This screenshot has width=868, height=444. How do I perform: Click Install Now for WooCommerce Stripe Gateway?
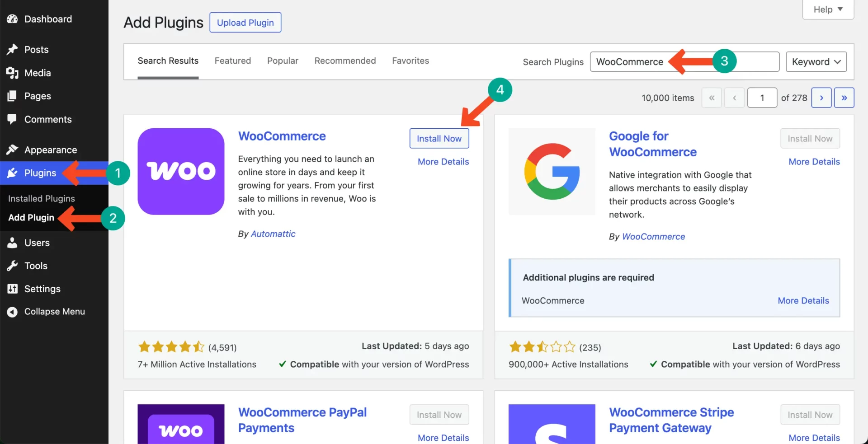(x=810, y=415)
